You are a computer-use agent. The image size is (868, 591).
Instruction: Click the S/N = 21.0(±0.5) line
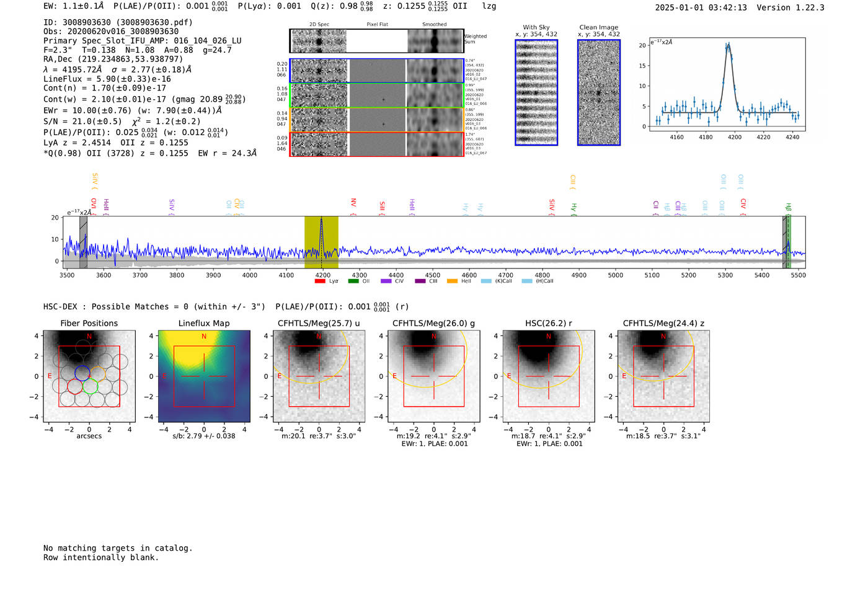pyautogui.click(x=122, y=122)
